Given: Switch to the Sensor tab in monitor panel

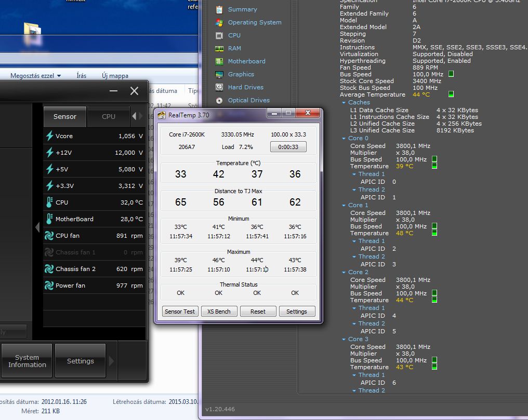Looking at the screenshot, I should coord(64,116).
